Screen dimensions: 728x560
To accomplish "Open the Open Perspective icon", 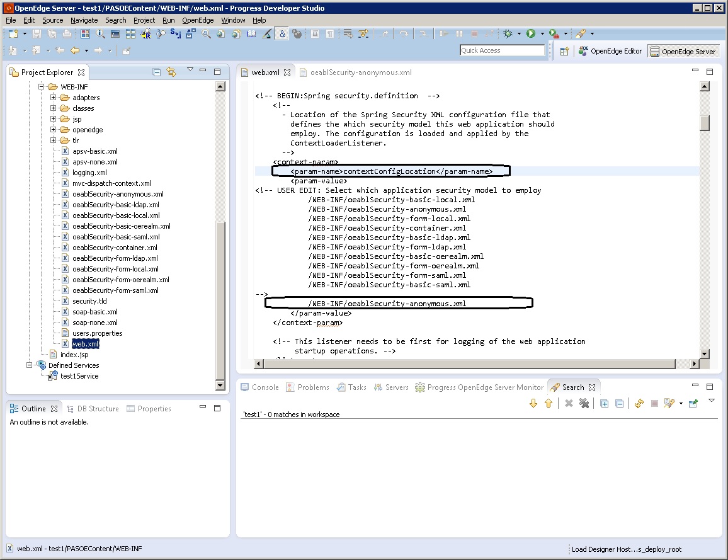I will 564,51.
